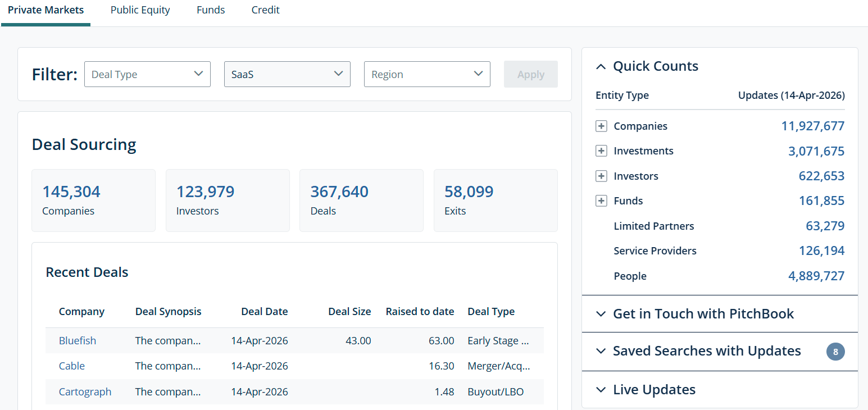Expand the Investments row plus icon
The image size is (868, 410).
(601, 151)
